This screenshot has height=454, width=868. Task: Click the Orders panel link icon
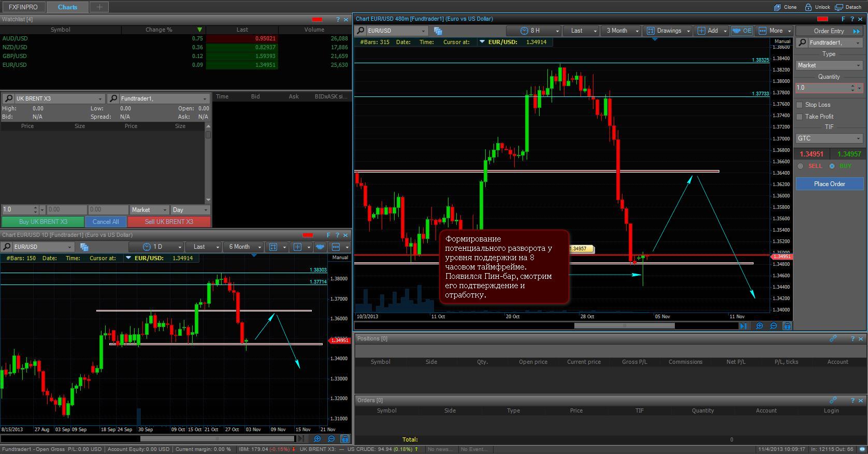[x=833, y=400]
